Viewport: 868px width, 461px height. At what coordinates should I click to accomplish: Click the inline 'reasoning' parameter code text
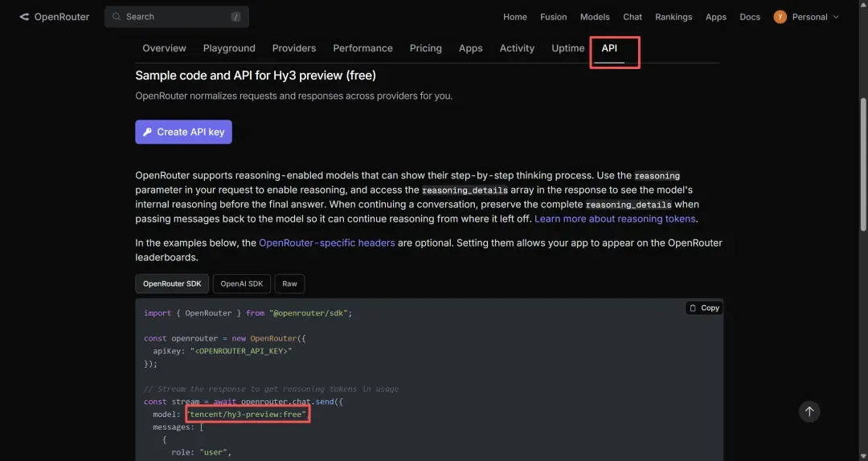tap(657, 176)
